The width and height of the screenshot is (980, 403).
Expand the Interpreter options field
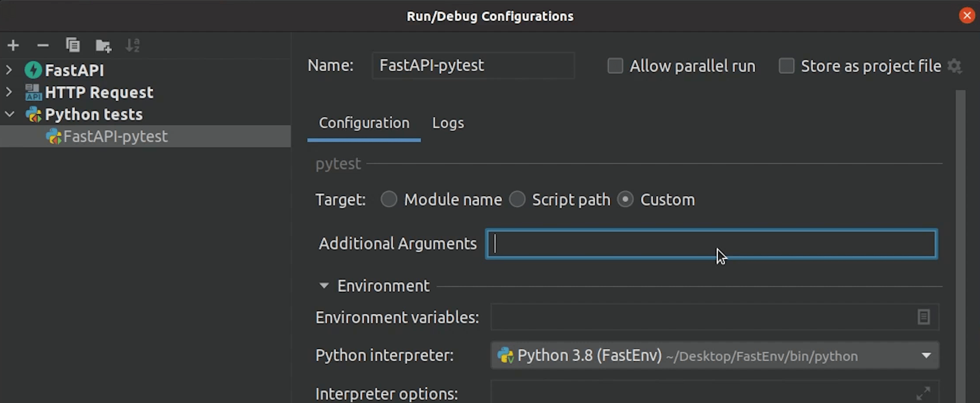(x=923, y=392)
